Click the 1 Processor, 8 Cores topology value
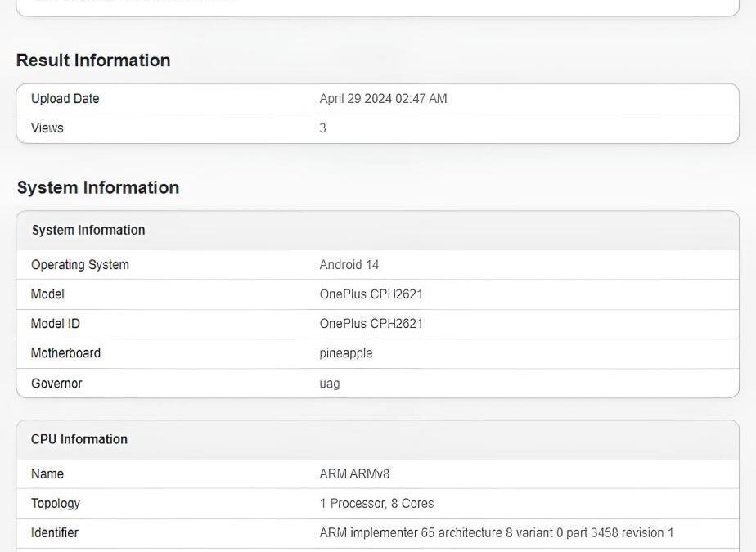 pos(376,504)
